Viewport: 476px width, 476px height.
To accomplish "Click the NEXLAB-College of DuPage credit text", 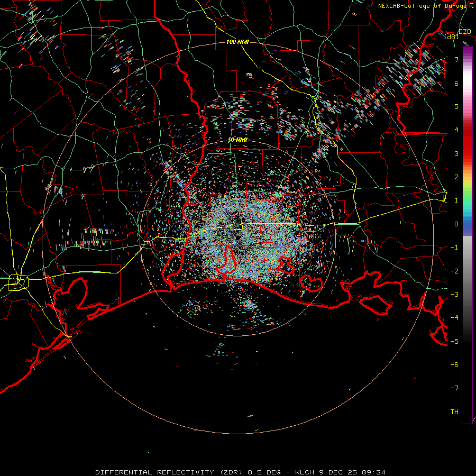I will (x=425, y=6).
